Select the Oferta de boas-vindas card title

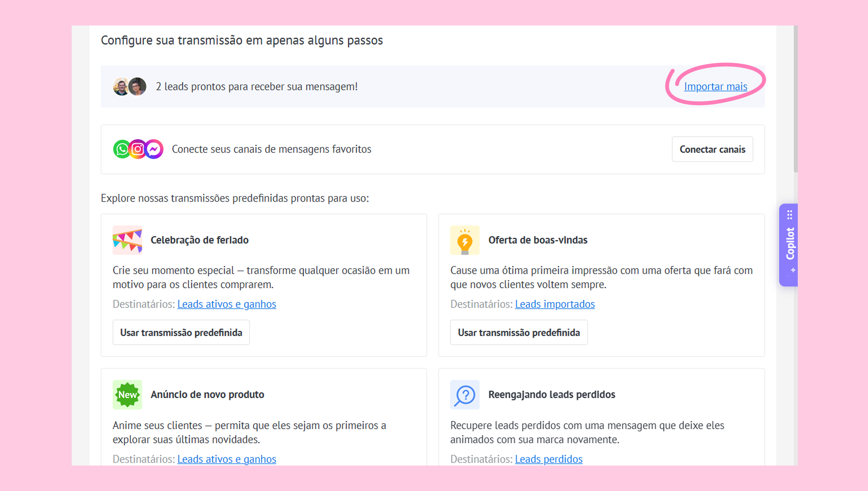(x=538, y=240)
